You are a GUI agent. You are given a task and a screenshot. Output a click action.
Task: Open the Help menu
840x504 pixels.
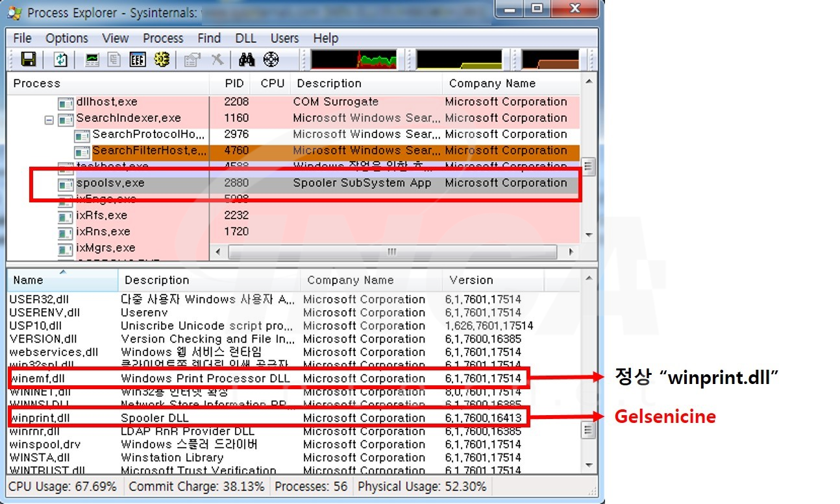[326, 38]
